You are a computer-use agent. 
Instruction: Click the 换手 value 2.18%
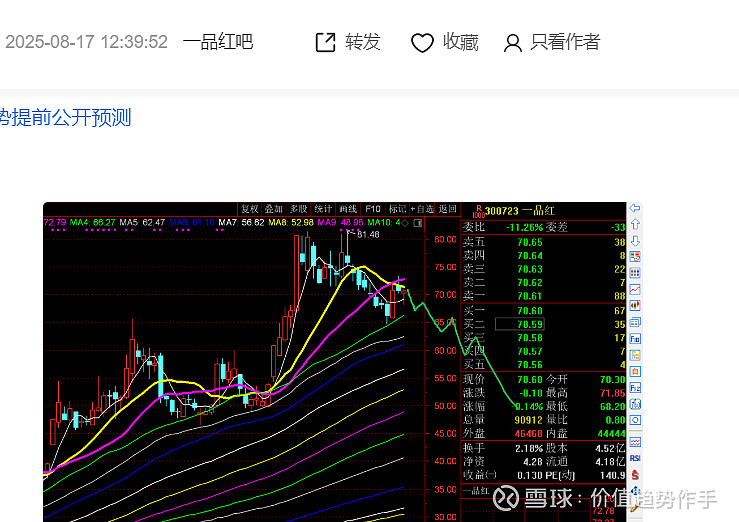529,448
